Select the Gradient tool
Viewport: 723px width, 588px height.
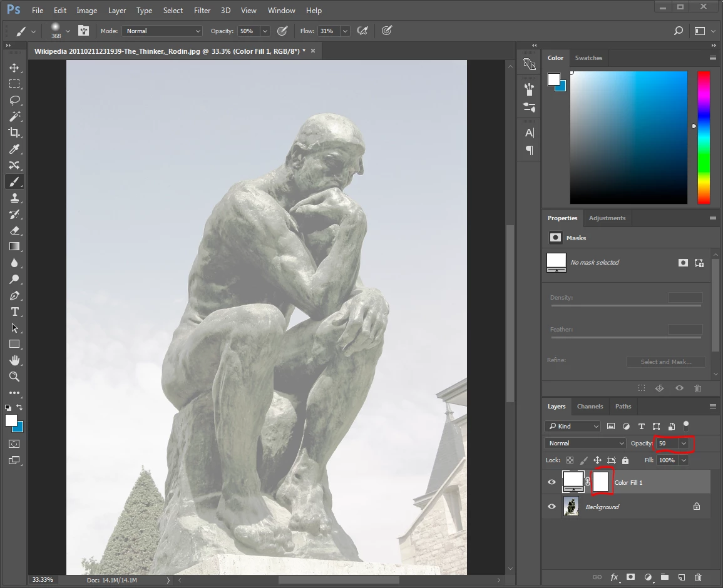14,246
